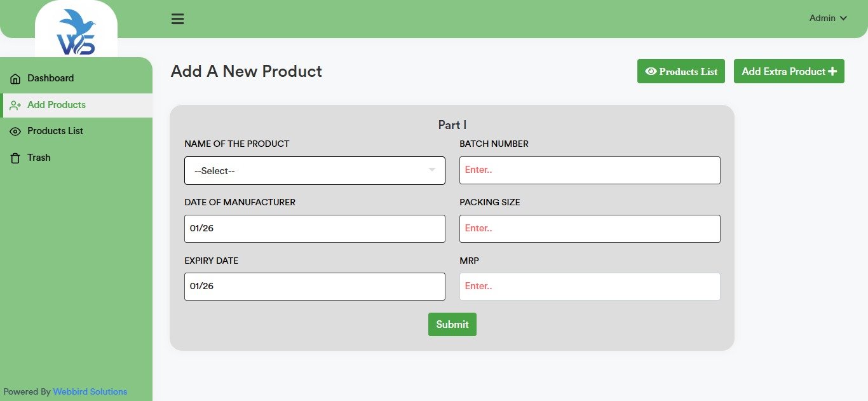Open the Name of the Product select dropdown
The width and height of the screenshot is (868, 401).
[x=315, y=170]
